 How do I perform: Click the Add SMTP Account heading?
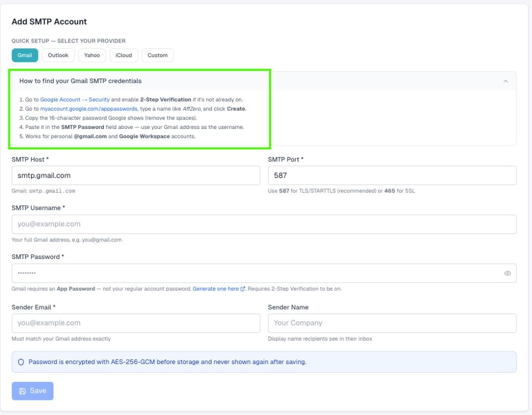point(49,21)
